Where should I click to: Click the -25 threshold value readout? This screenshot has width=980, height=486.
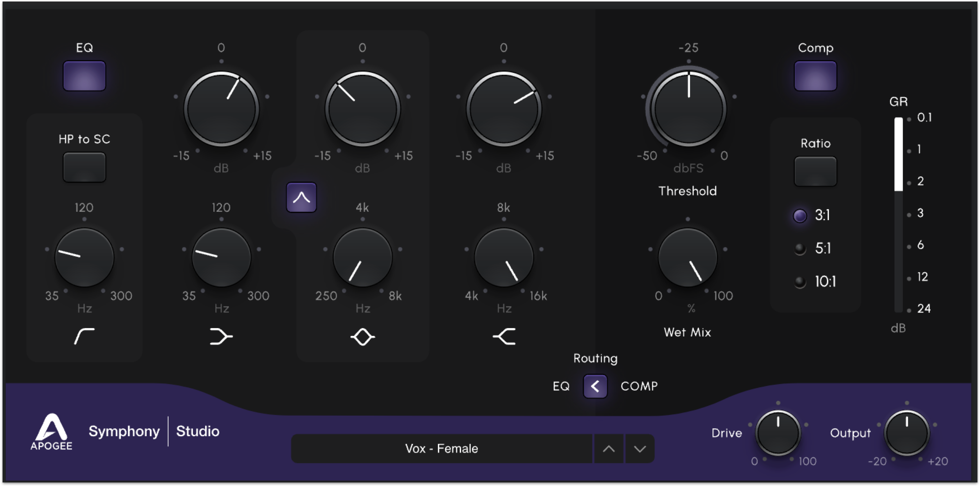click(x=688, y=47)
